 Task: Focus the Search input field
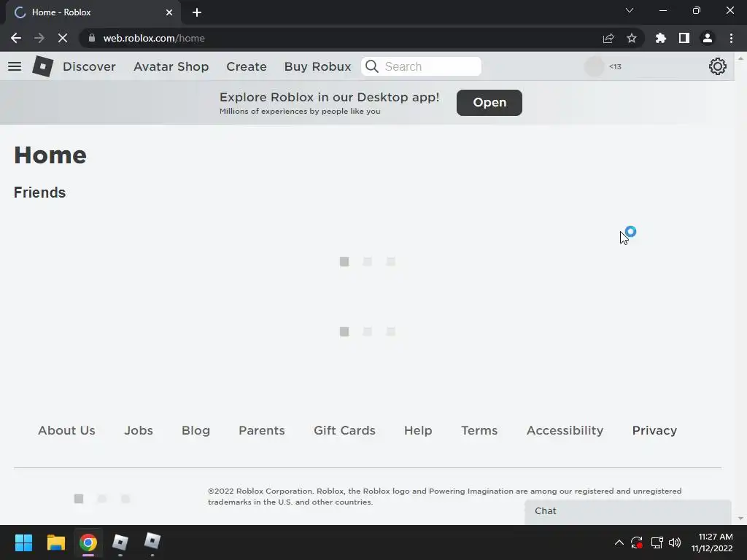click(422, 66)
